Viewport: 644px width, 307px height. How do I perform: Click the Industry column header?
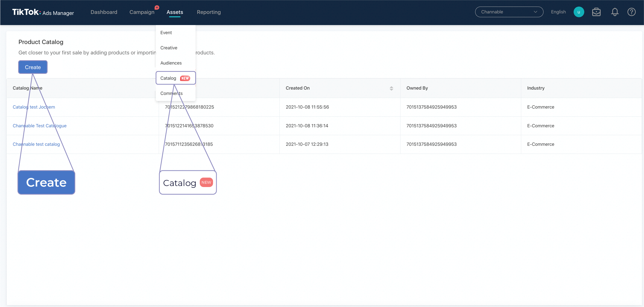[536, 88]
